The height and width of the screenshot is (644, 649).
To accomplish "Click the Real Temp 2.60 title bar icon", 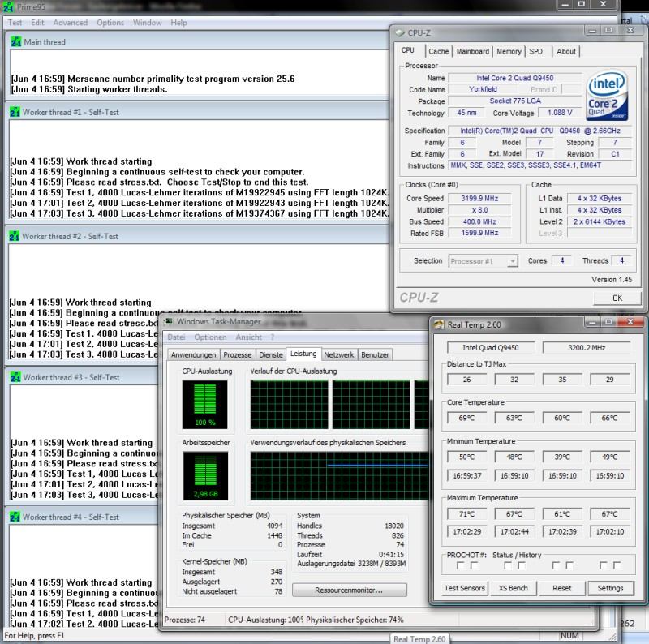I will tap(439, 325).
